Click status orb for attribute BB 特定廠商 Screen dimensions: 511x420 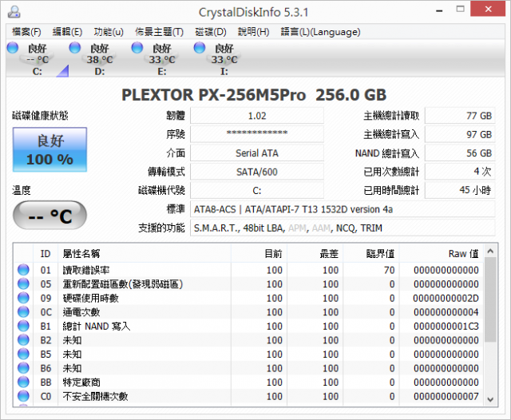click(x=23, y=382)
